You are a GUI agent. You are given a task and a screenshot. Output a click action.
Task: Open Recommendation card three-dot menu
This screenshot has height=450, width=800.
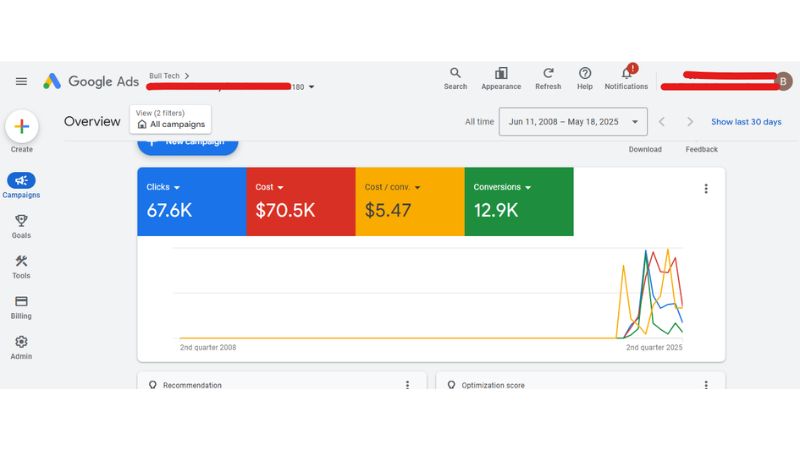(407, 385)
